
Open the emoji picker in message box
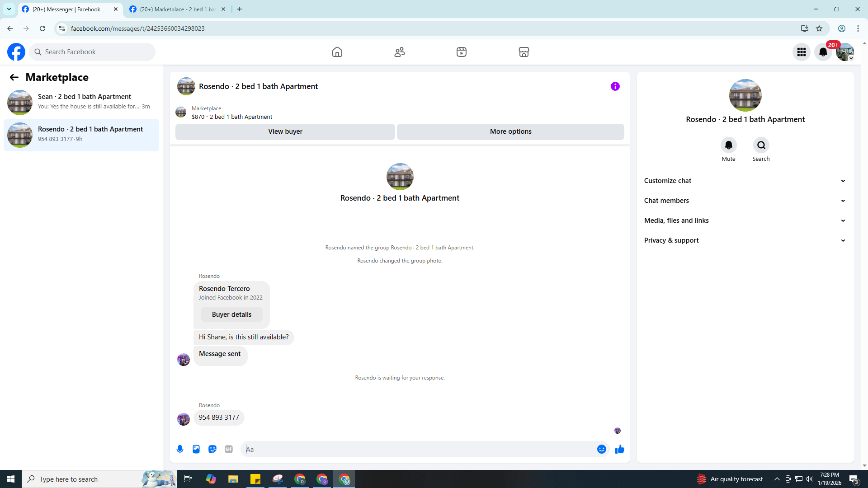(x=601, y=449)
